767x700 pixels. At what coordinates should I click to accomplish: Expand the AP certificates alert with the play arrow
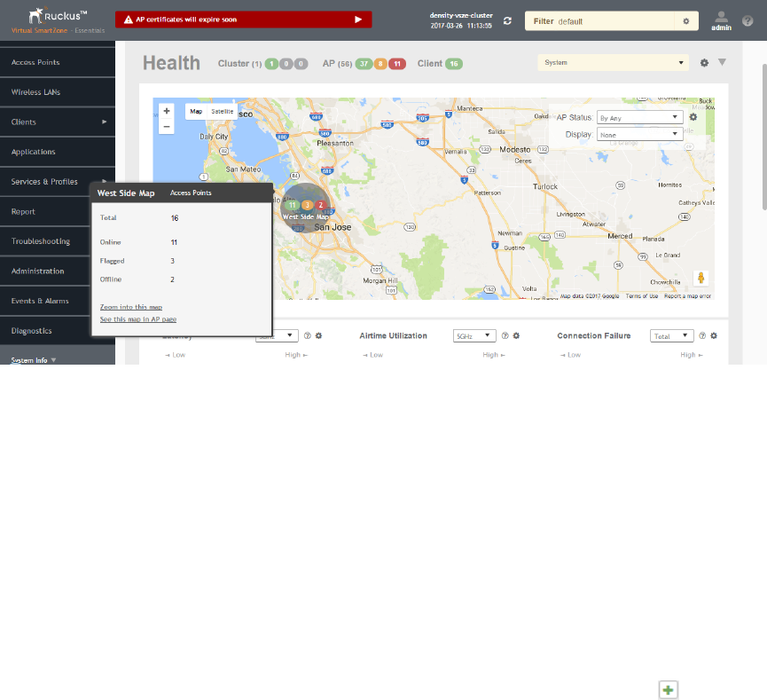(x=358, y=20)
